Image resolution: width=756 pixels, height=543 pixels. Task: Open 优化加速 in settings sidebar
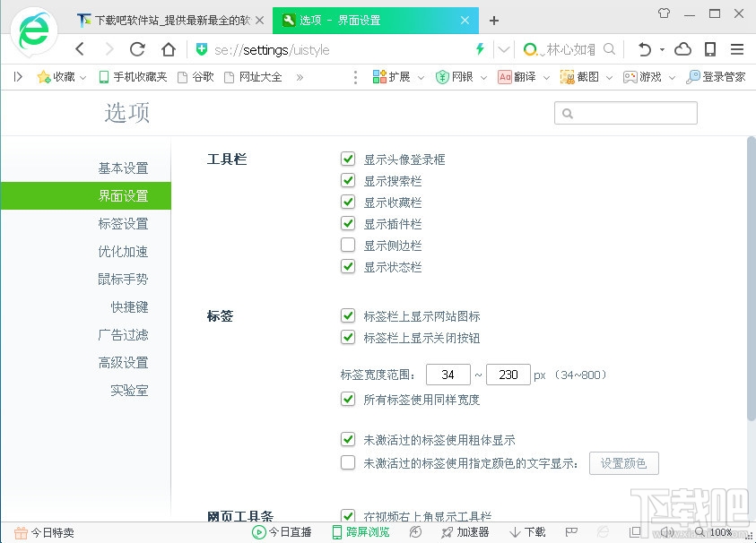tap(123, 252)
